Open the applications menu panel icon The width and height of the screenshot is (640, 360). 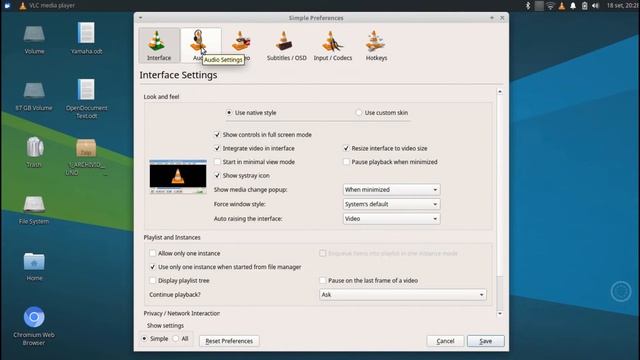[x=7, y=5]
